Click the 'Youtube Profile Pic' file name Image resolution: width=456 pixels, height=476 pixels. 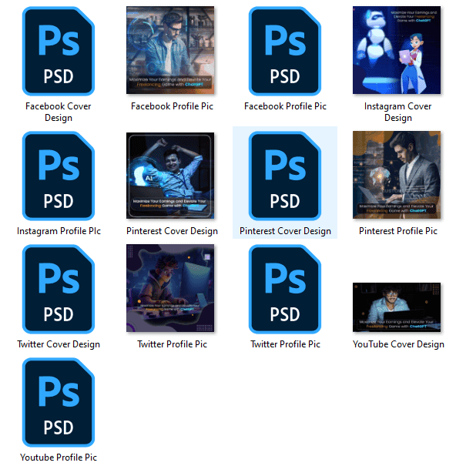point(59,458)
